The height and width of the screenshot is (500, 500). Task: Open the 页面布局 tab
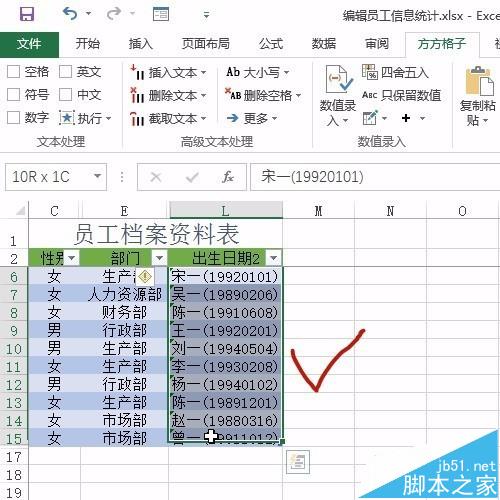click(x=206, y=44)
